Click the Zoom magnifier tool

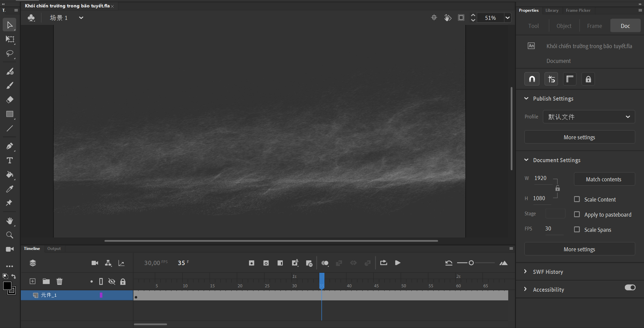(x=10, y=235)
